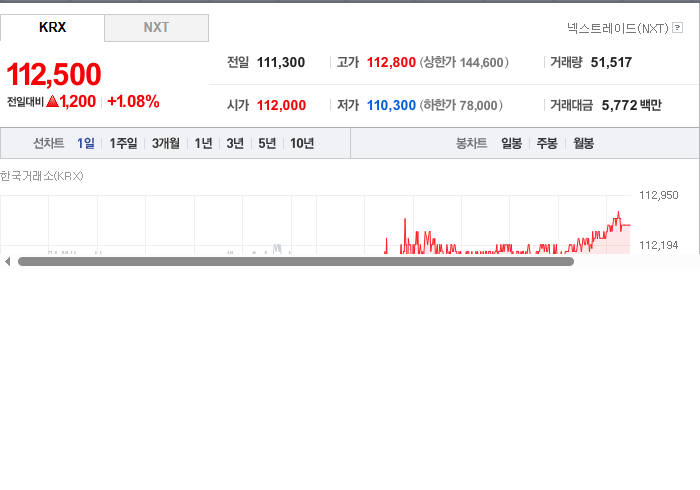Select the 3개월 line chart period
This screenshot has width=700, height=490.
[166, 143]
